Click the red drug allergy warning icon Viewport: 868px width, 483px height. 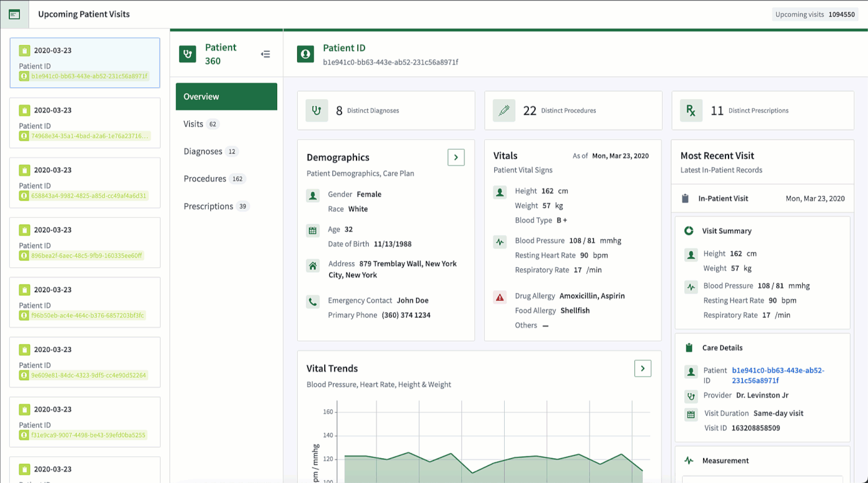pos(500,296)
